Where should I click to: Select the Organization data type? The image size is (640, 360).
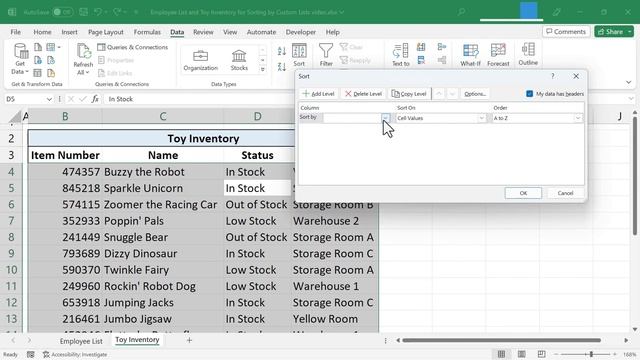(x=200, y=60)
